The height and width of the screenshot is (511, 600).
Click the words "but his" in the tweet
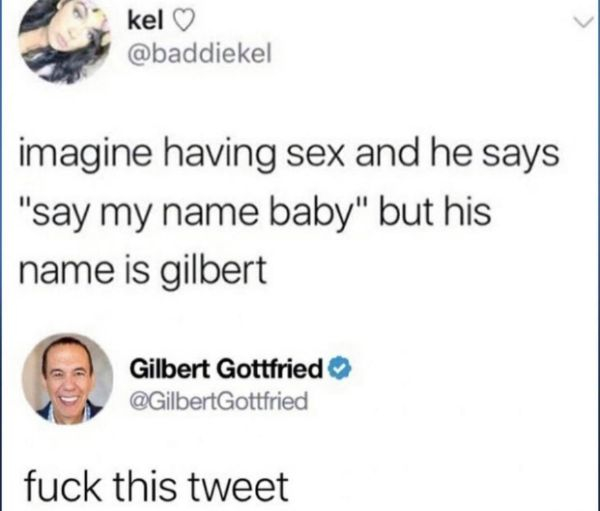pos(435,212)
